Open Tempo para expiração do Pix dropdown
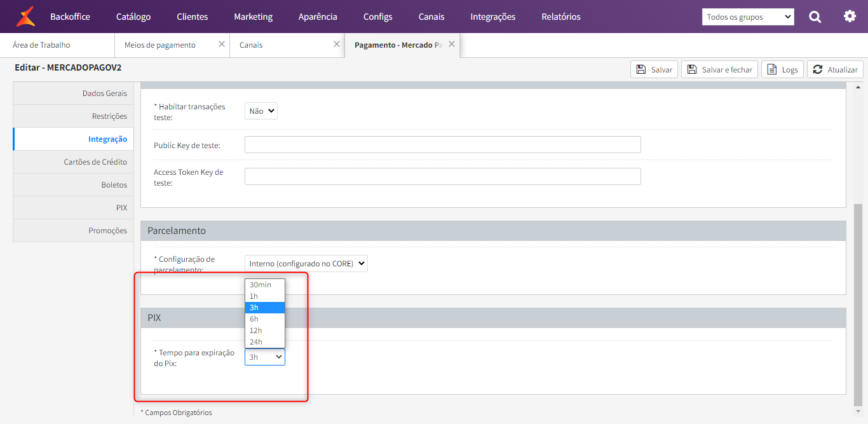868x424 pixels. click(265, 357)
